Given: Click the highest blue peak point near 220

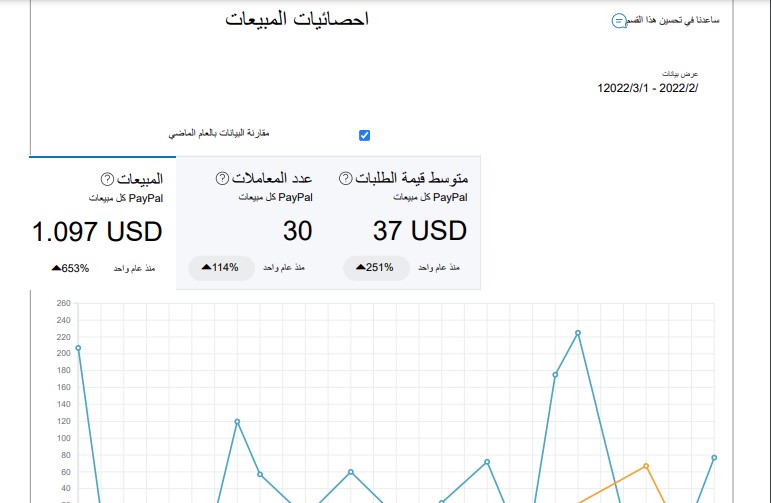Looking at the screenshot, I should click(x=577, y=333).
